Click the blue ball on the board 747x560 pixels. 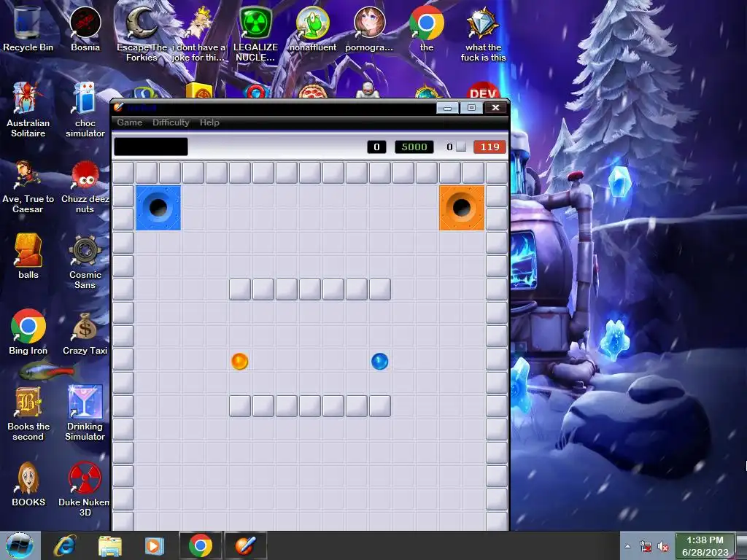(x=379, y=362)
